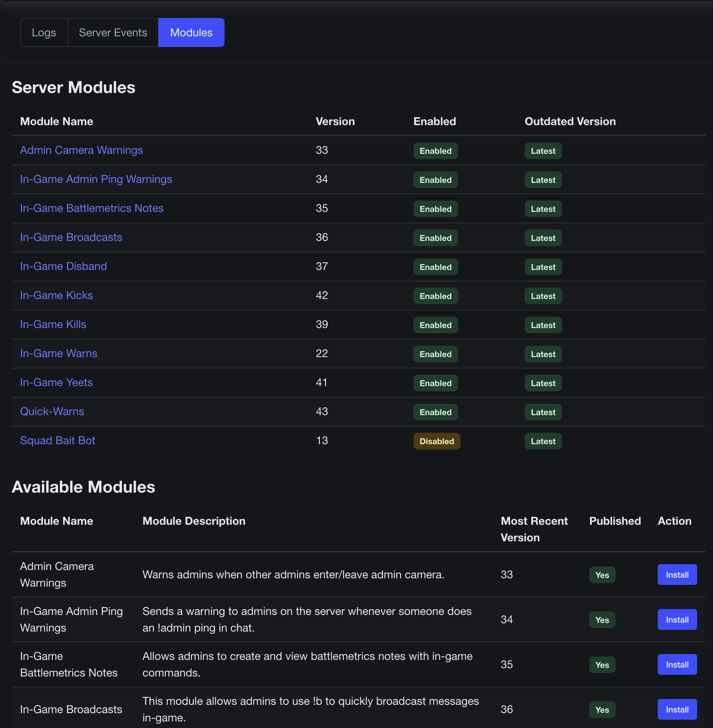
Task: Open the In-Game Broadcasts module link
Action: coord(71,237)
